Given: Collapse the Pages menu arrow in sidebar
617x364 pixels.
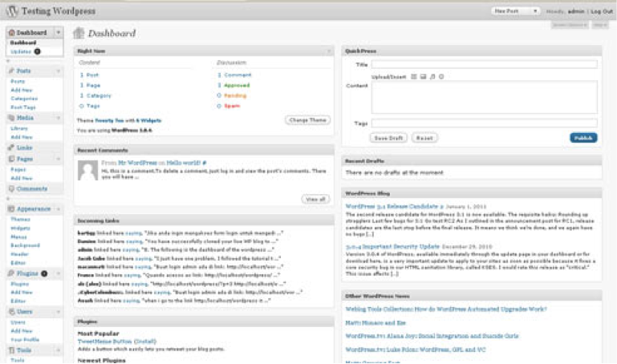Looking at the screenshot, I should [59, 159].
